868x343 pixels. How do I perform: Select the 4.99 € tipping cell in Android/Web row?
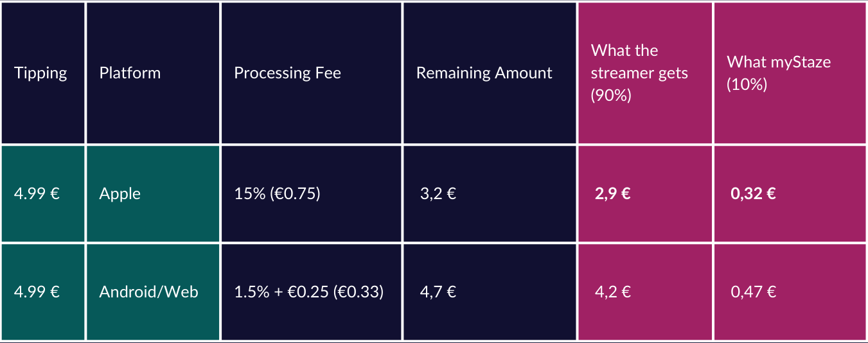37,292
